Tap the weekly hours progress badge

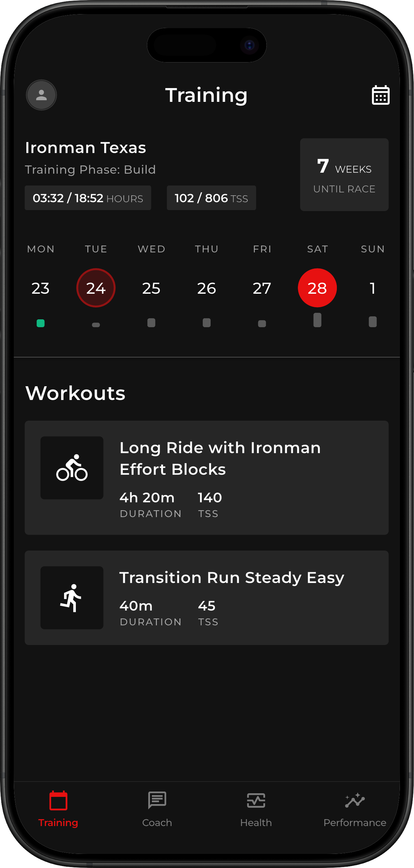[x=88, y=198]
